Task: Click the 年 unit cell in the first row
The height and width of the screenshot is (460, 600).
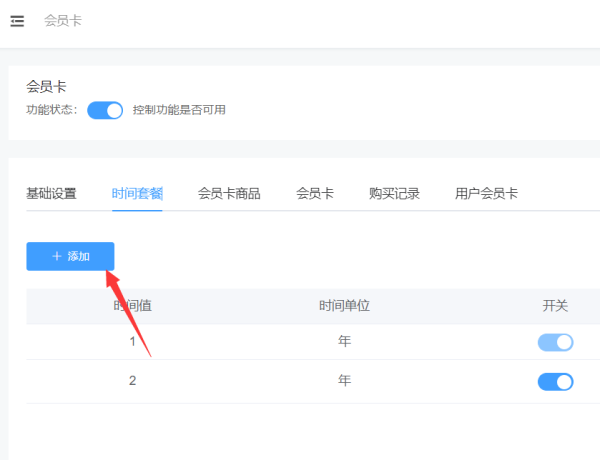Action: click(344, 342)
